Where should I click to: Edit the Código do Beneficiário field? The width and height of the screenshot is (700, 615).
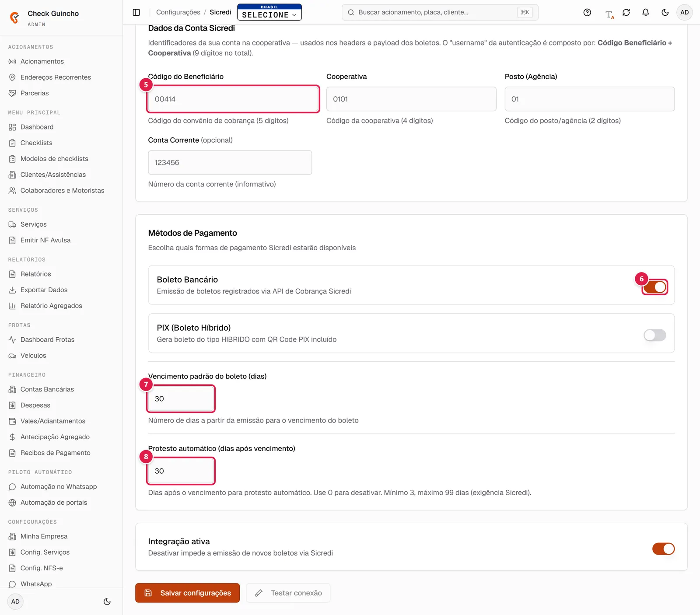coord(233,99)
